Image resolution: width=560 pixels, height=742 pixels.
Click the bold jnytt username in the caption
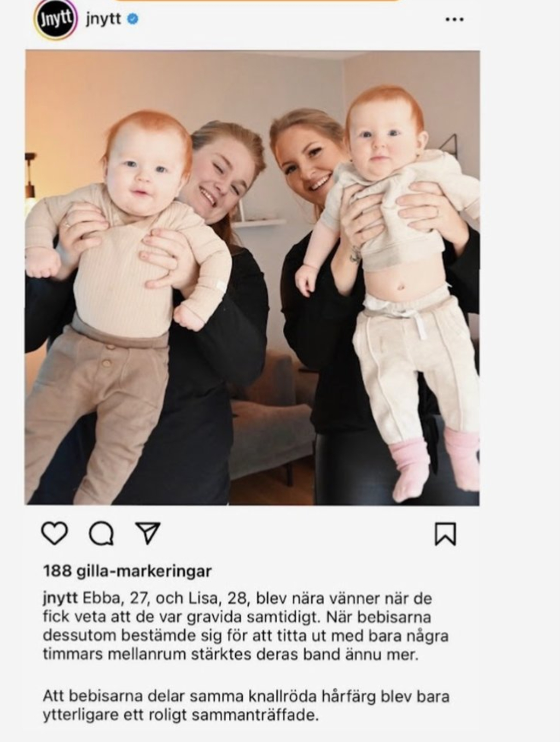click(60, 599)
